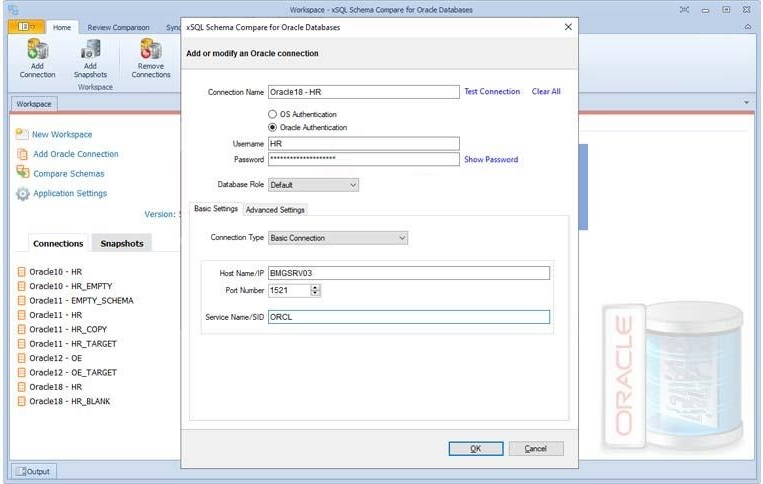763x484 pixels.
Task: Click the Application Settings link
Action: pyautogui.click(x=70, y=193)
